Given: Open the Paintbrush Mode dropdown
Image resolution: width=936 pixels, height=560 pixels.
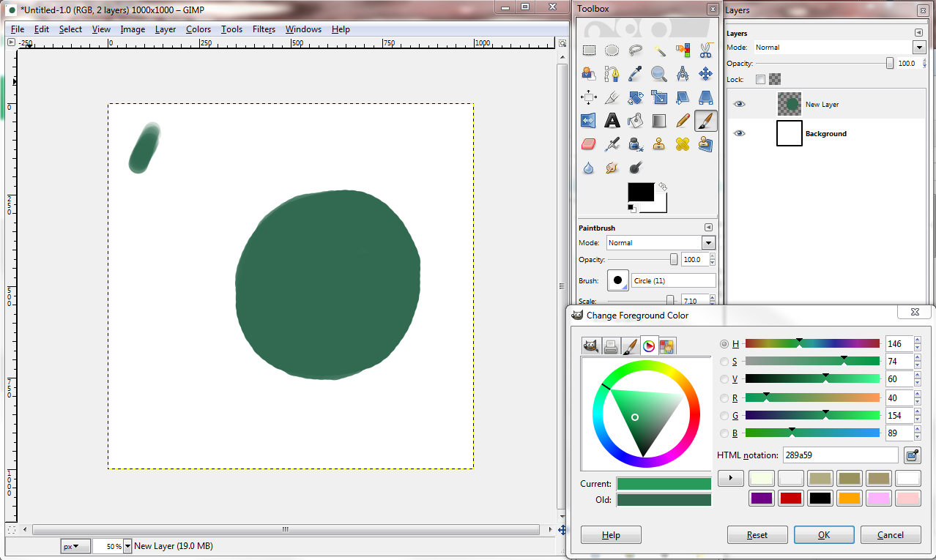Looking at the screenshot, I should click(707, 243).
